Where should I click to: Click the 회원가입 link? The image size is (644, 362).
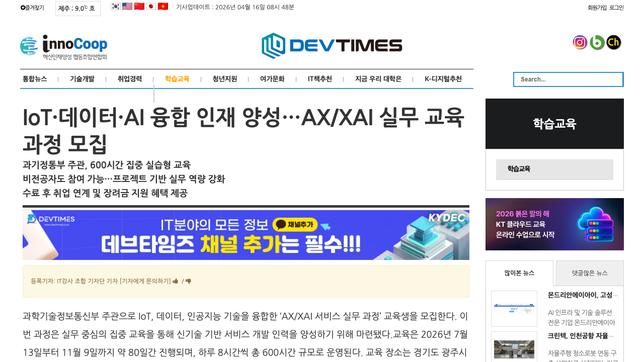click(x=597, y=8)
